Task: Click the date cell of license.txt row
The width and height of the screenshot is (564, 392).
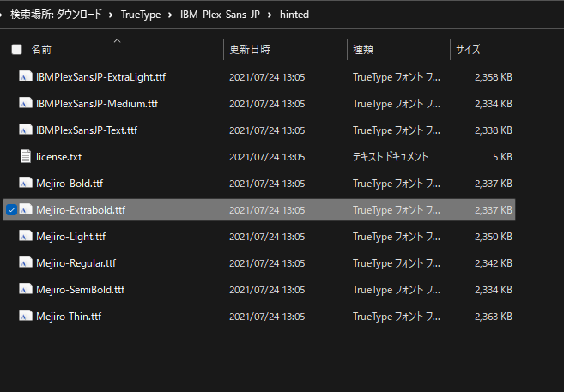Action: tap(267, 157)
